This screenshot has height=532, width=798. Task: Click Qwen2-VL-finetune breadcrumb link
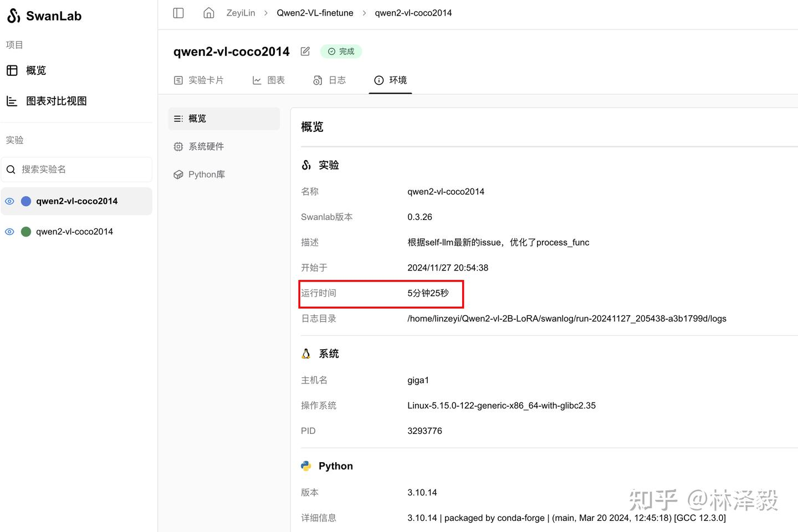[x=315, y=13]
